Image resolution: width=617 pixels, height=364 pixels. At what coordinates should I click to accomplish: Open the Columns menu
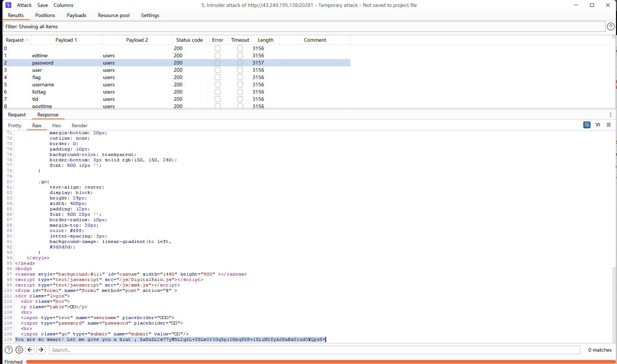[x=63, y=5]
